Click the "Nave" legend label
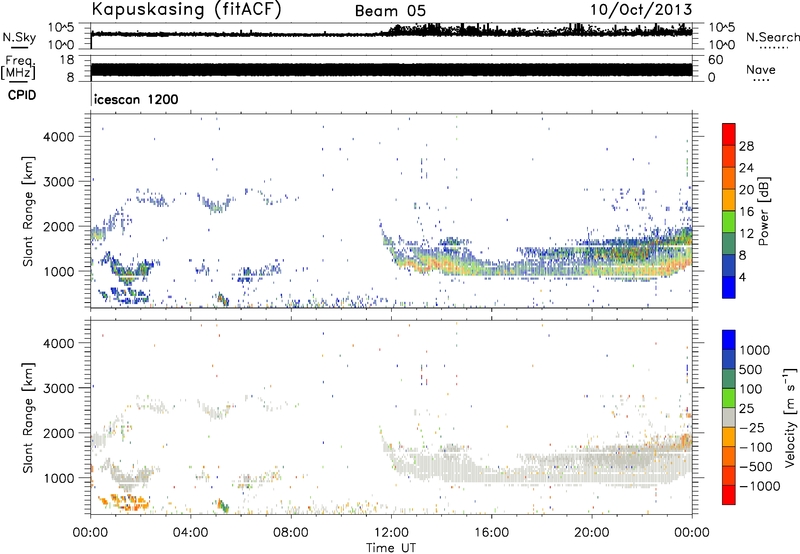800x554 pixels. (x=761, y=70)
